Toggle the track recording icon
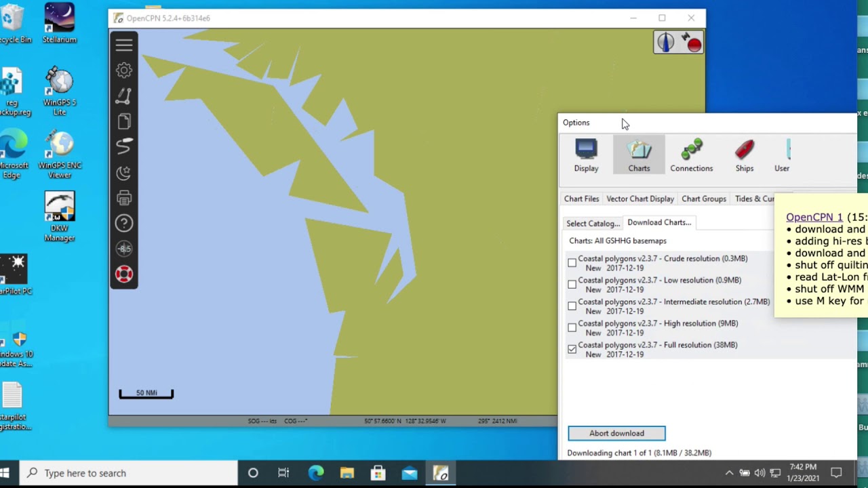This screenshot has height=488, width=868. [124, 146]
